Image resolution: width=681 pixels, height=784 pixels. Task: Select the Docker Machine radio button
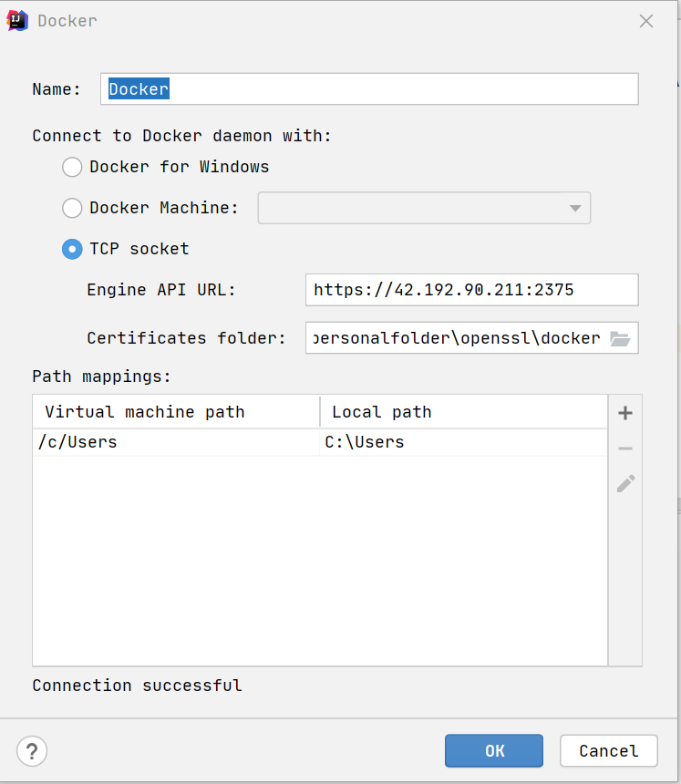[x=72, y=208]
